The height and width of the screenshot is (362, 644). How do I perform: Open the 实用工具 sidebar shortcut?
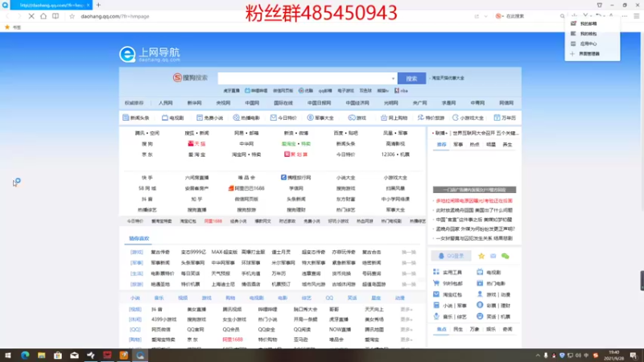click(x=448, y=272)
